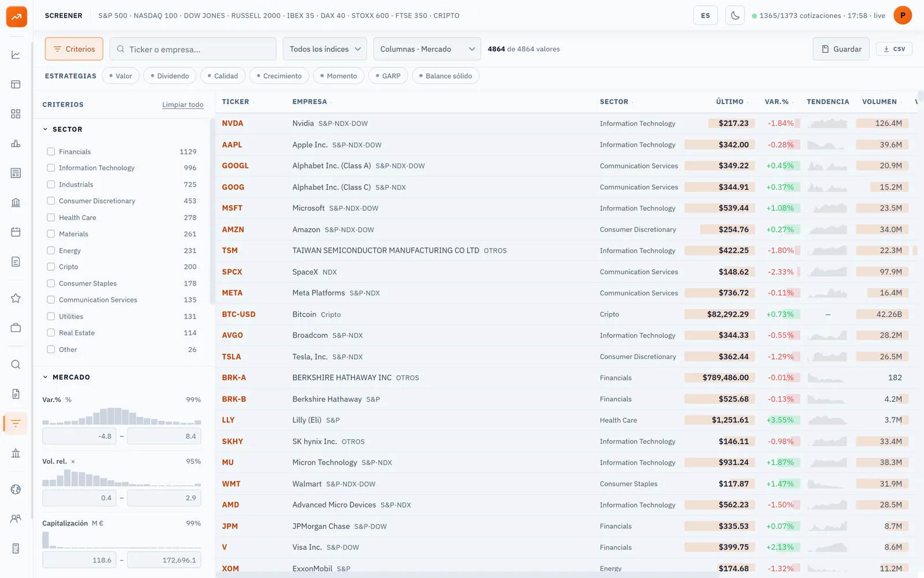Screen dimensions: 924x578
Task: Apply the Dividendo strategy chip
Action: click(x=170, y=76)
